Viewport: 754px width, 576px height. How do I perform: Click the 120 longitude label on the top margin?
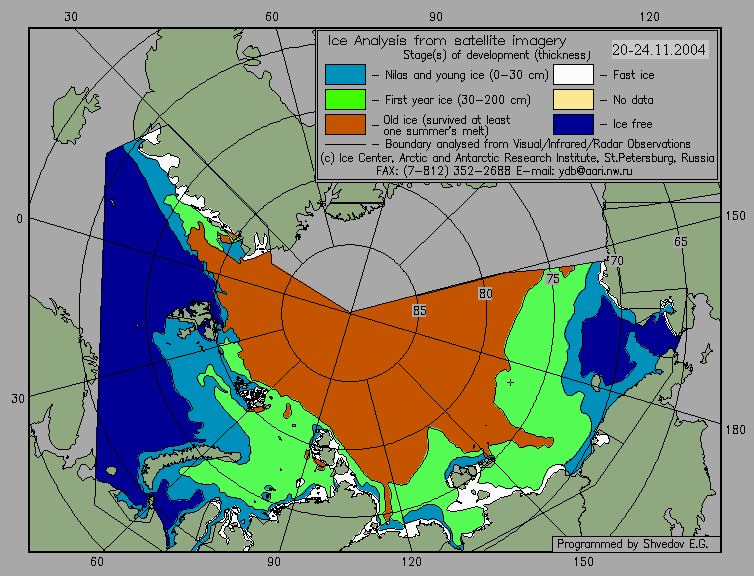pyautogui.click(x=650, y=17)
